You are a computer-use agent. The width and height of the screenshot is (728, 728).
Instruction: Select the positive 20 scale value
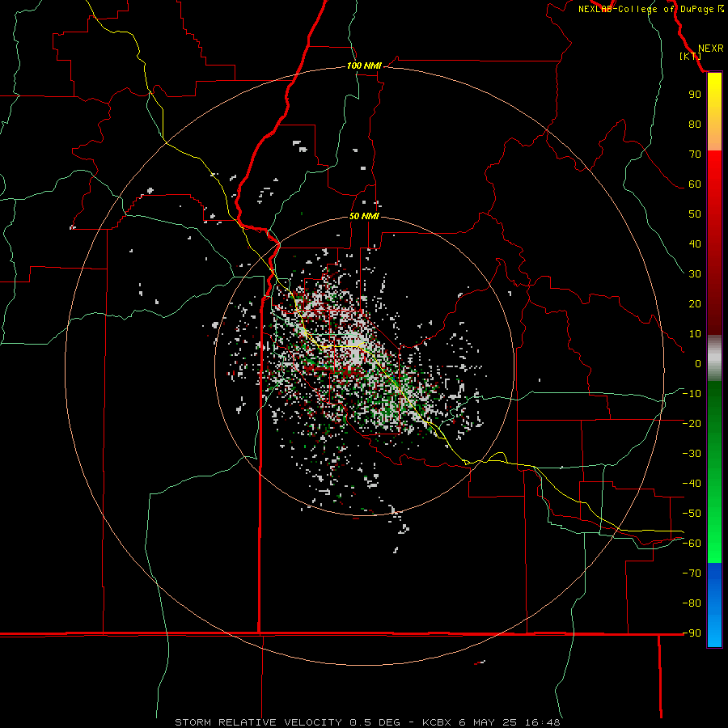(x=695, y=304)
